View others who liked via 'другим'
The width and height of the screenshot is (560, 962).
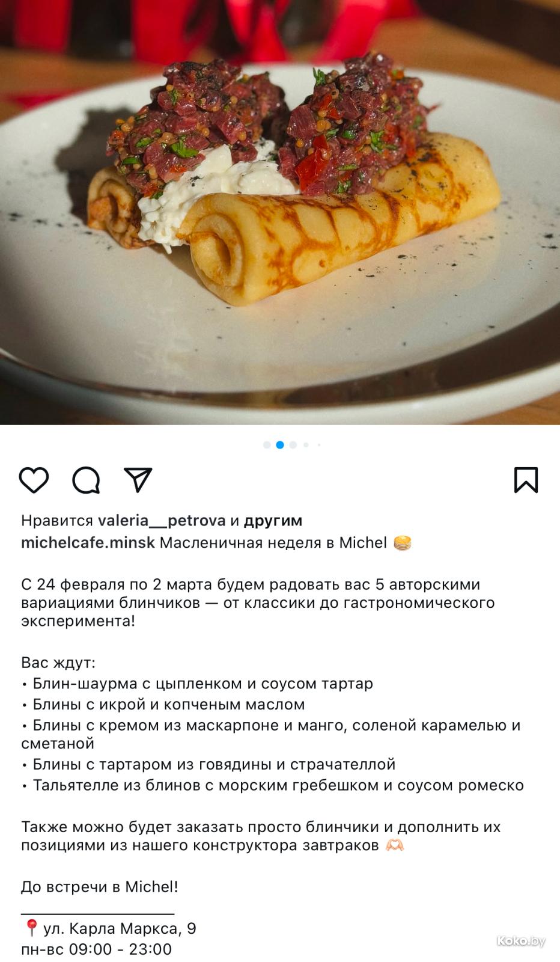[x=273, y=521]
